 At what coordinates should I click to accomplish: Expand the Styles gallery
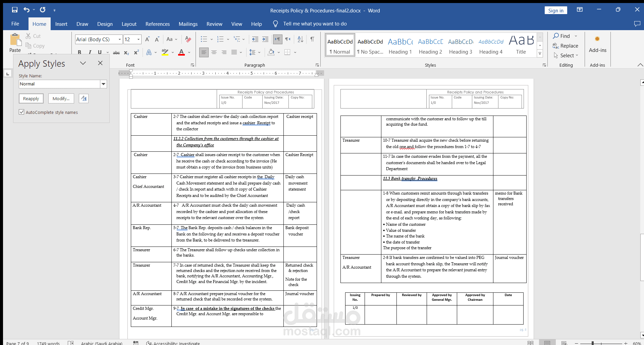540,54
